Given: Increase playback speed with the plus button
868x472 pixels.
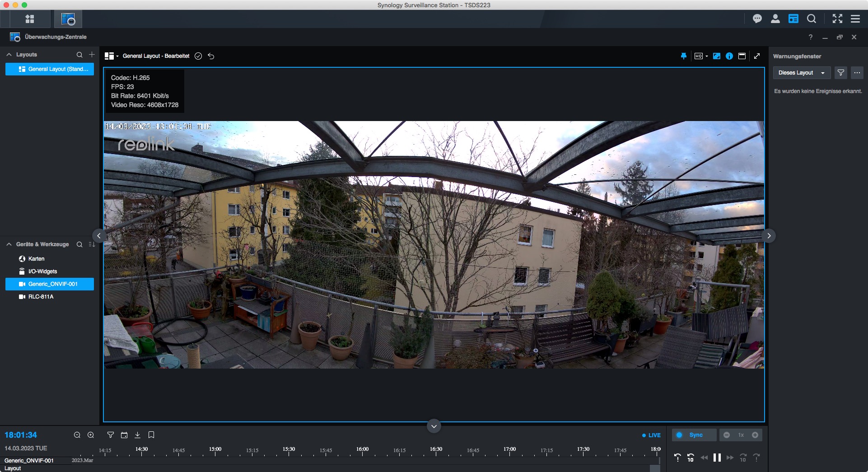Looking at the screenshot, I should coord(755,435).
